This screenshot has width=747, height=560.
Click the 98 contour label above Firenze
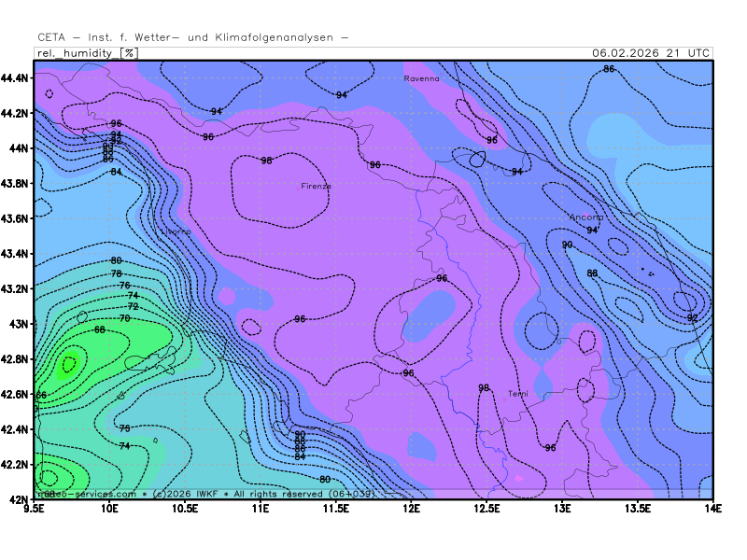[266, 161]
